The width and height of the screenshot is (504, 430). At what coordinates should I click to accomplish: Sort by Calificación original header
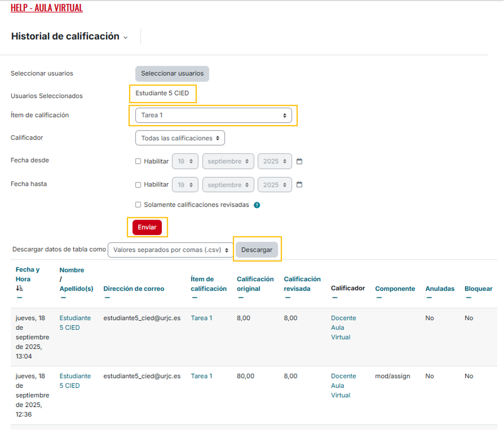point(255,284)
